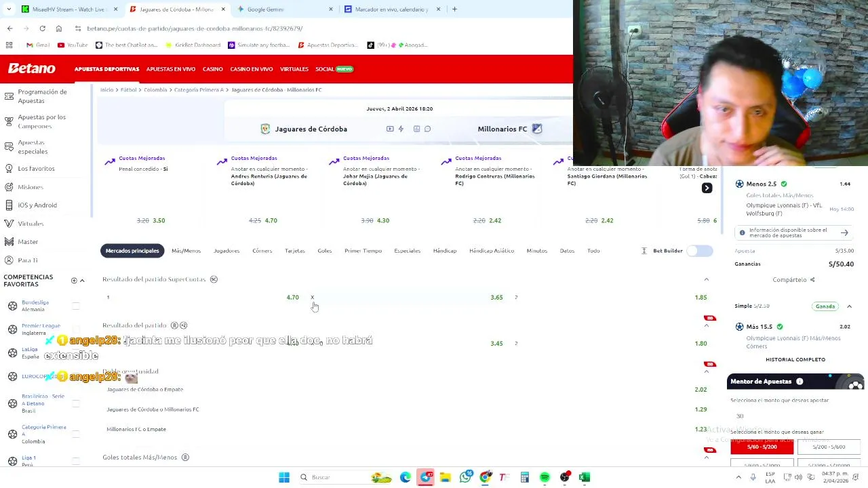Bet on draw odds 4.70 SuperCuotas
The height and width of the screenshot is (488, 868).
pyautogui.click(x=292, y=298)
